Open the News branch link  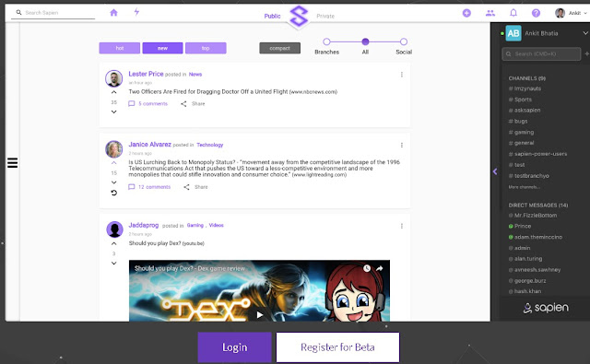(195, 75)
